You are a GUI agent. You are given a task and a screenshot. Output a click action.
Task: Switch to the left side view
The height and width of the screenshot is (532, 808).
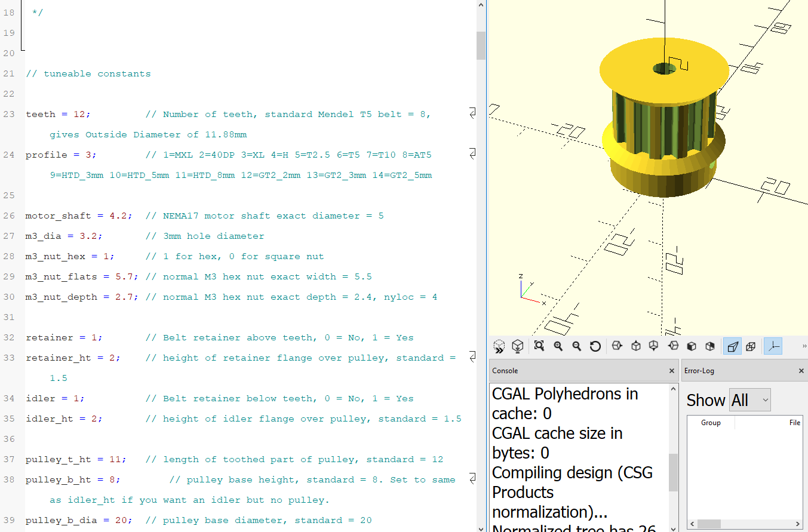tap(673, 346)
